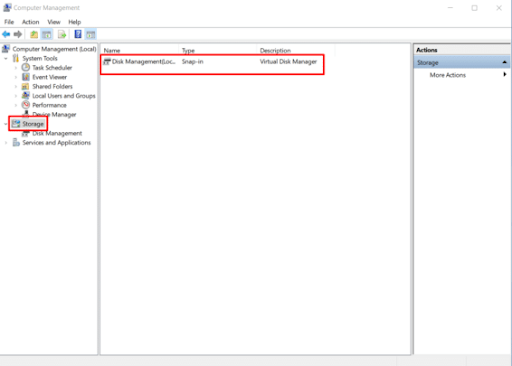Collapse the Storage tree node
The image size is (512, 366).
click(x=6, y=124)
